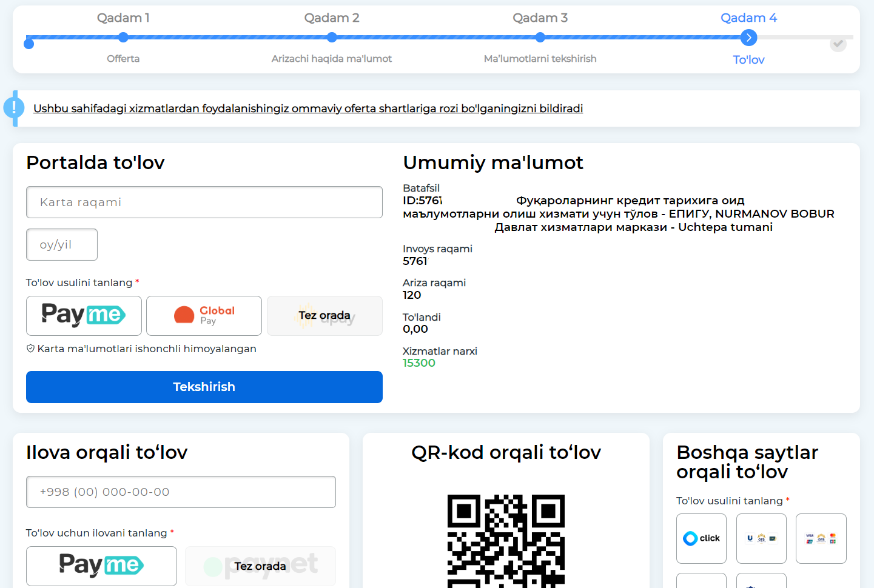This screenshot has height=588, width=874.
Task: Click the 'Boshqa saytlar orqali to'lov' heading
Action: 747,462
